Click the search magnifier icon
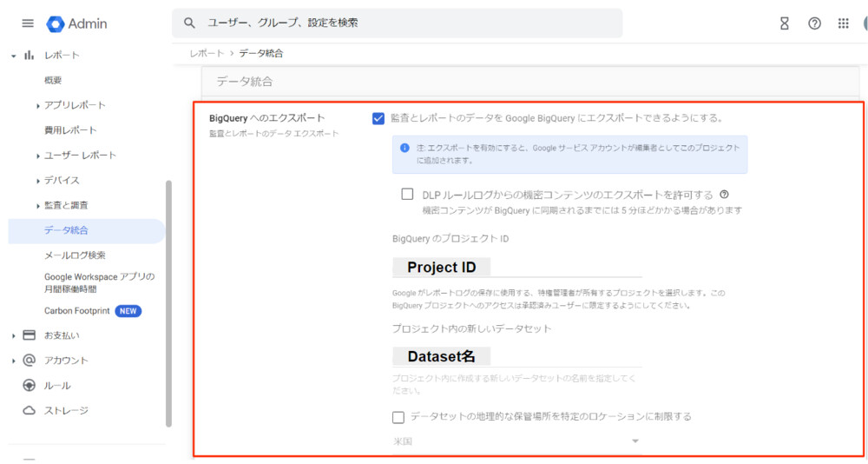868x464 pixels. click(x=189, y=23)
